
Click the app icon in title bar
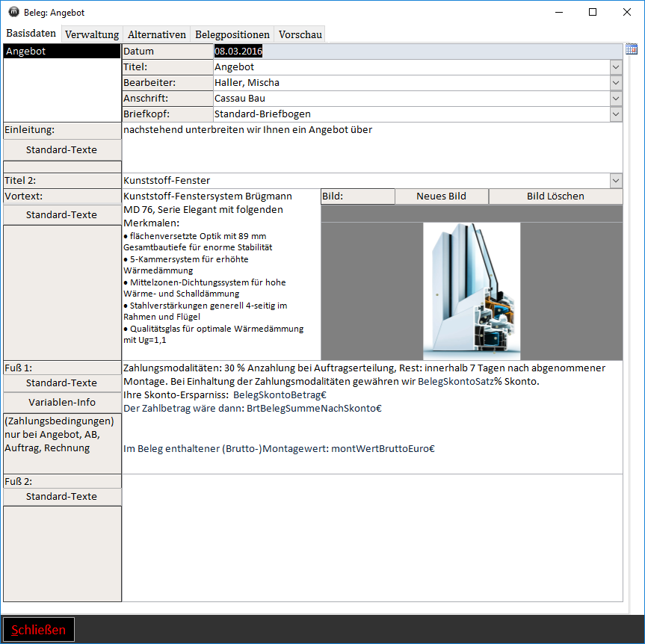(13, 12)
